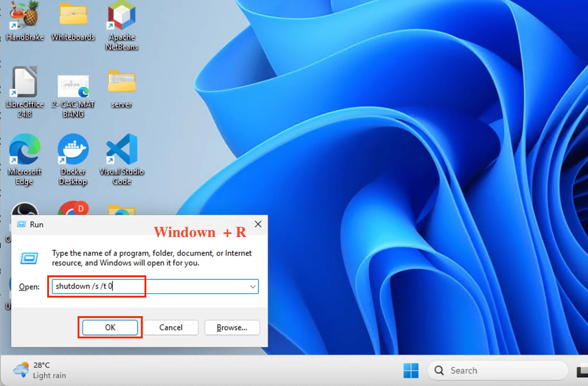Click the taskbar Search box
The width and height of the screenshot is (588, 386).
point(497,371)
